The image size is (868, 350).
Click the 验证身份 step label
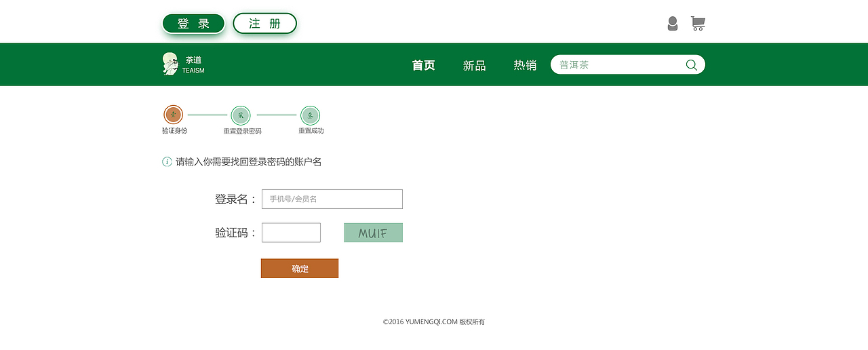[x=174, y=131]
